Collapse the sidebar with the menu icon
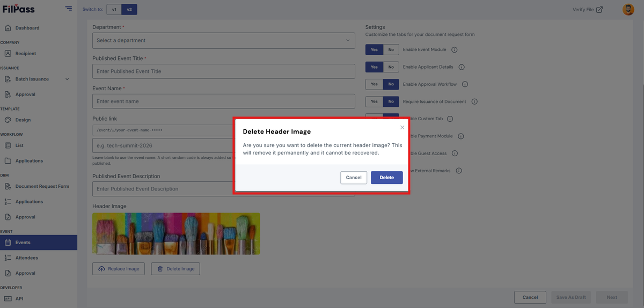 (68, 8)
